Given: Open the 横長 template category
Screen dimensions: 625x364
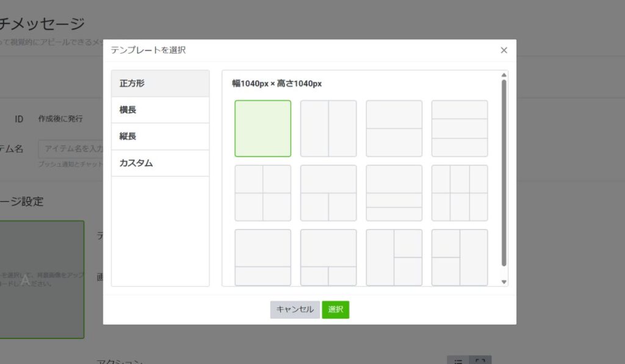Looking at the screenshot, I should click(x=160, y=110).
